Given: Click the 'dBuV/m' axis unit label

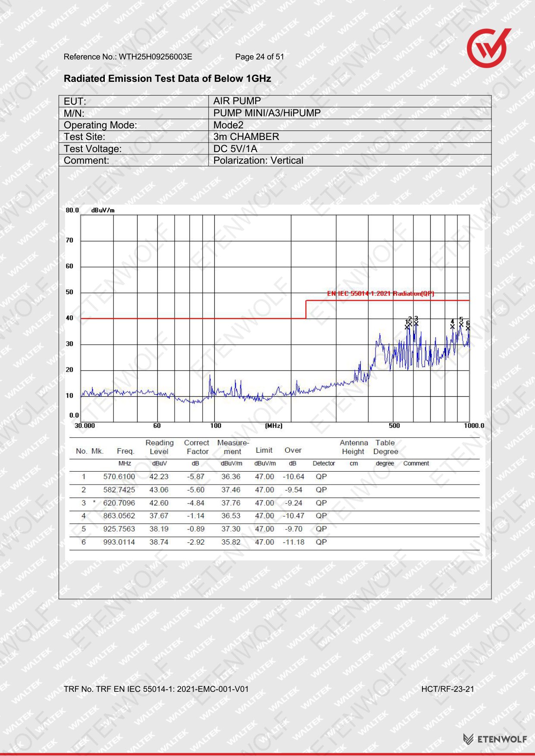Looking at the screenshot, I should (x=103, y=210).
